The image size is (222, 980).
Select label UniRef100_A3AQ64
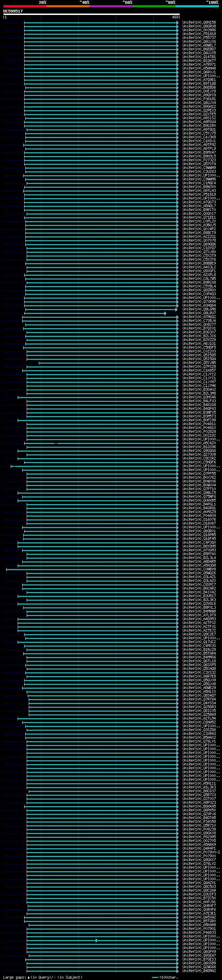click(x=199, y=306)
